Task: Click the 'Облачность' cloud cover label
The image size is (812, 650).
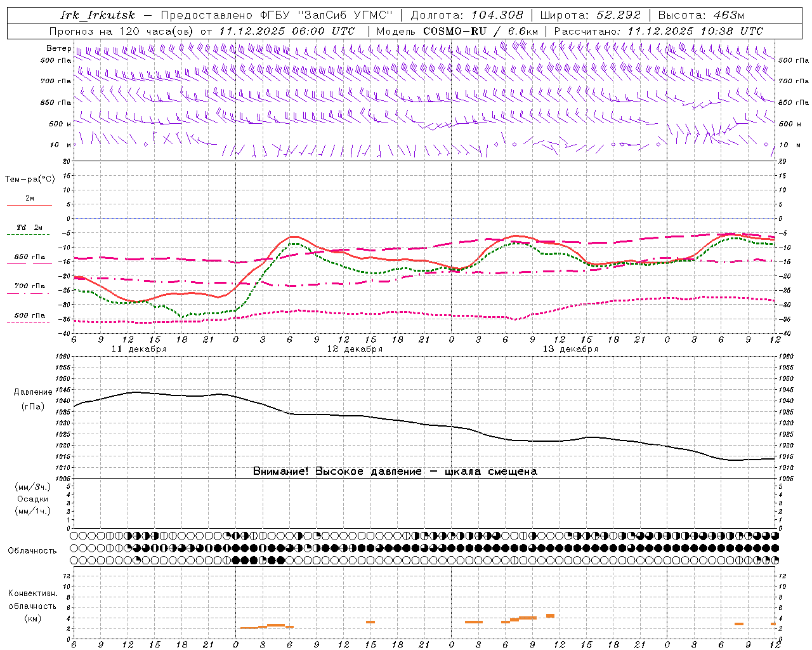Action: [32, 551]
